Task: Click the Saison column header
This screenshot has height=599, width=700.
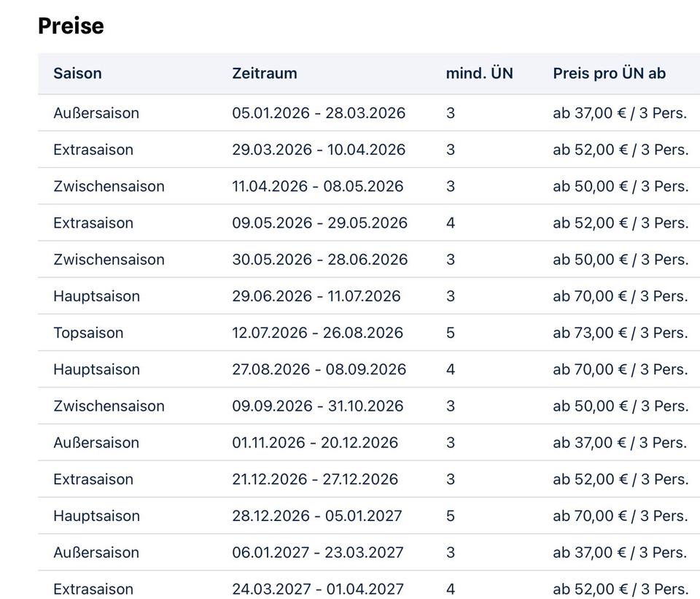Action: 77,74
